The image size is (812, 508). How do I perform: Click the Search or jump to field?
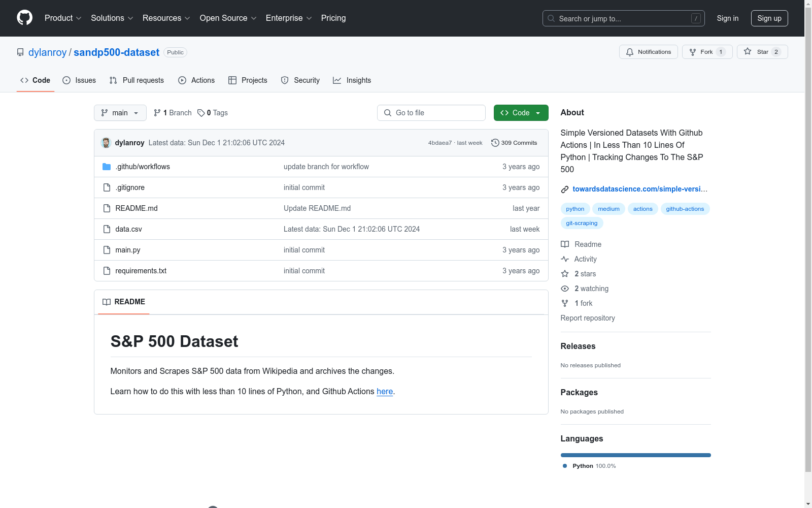(x=624, y=18)
